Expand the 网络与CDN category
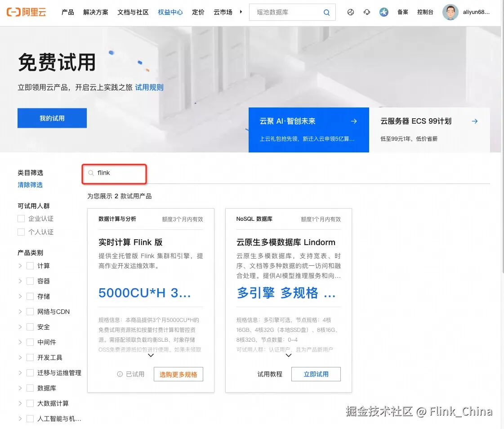Screen dimensions: 504x429 pyautogui.click(x=20, y=312)
